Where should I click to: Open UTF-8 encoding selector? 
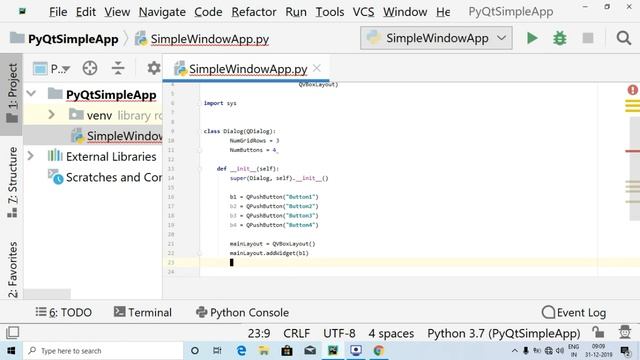(339, 333)
